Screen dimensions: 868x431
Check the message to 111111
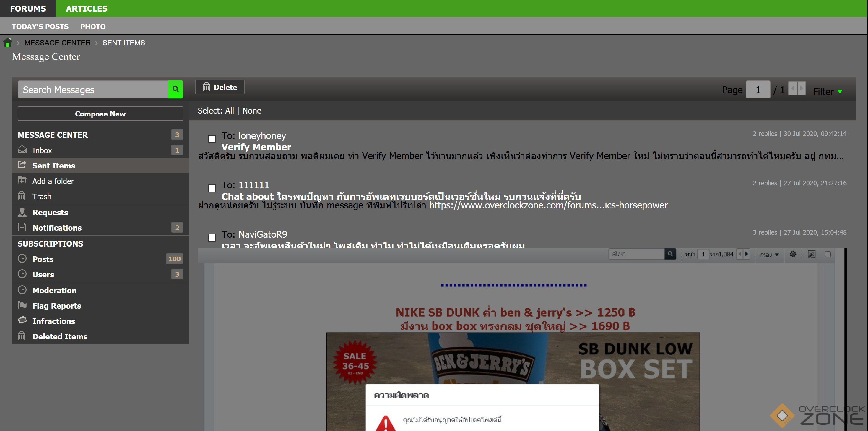[212, 188]
